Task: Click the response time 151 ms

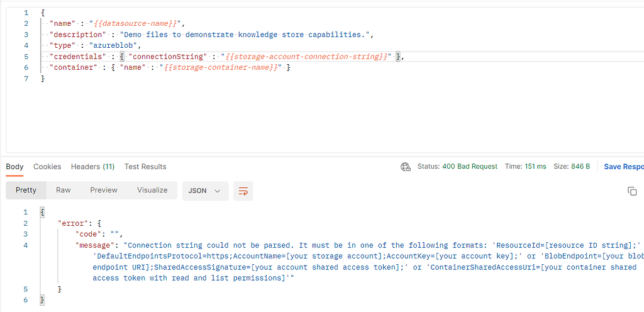Action: 536,167
